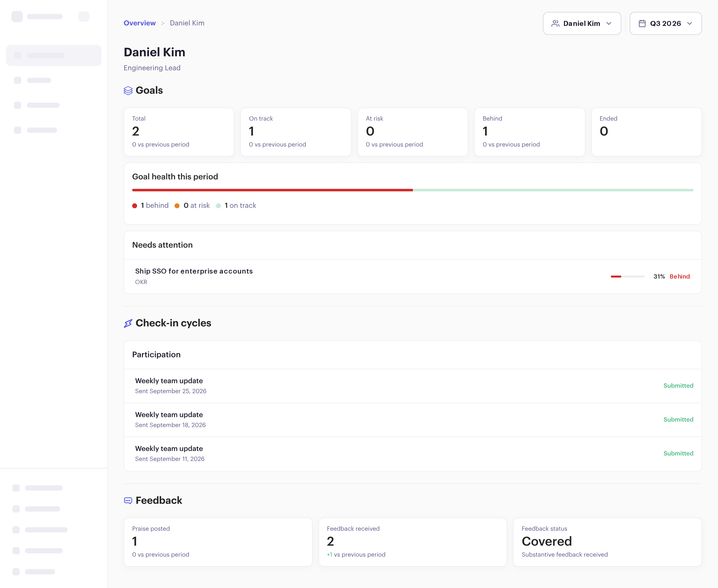Open the Weekly team update sent September 18
The image size is (718, 588).
412,420
